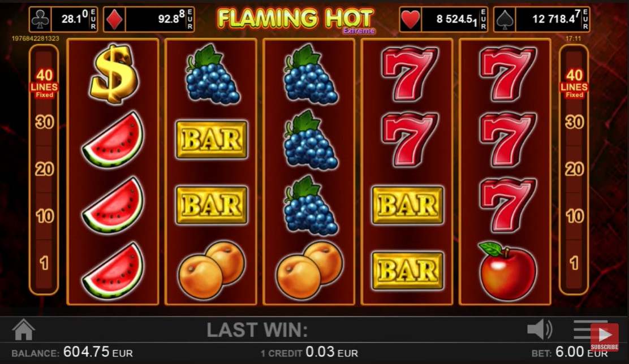Choose 1 line on left indicator
629x364 pixels.
click(44, 263)
